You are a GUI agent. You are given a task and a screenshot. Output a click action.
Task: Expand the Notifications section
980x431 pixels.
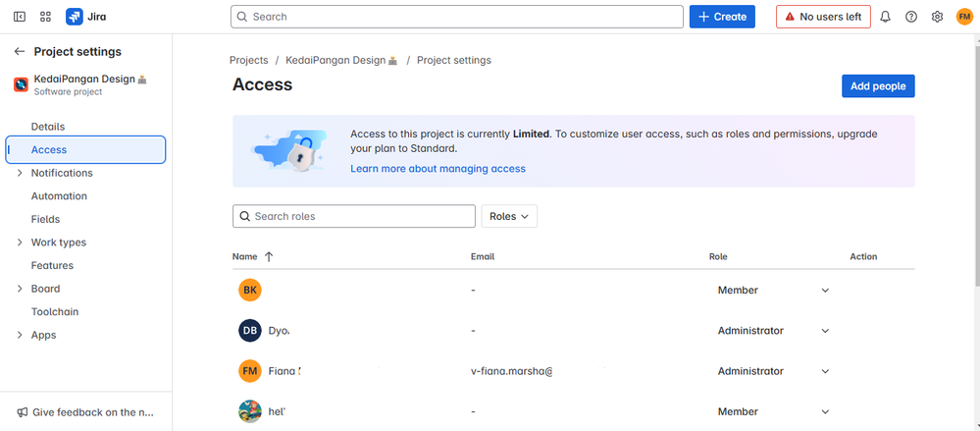[x=20, y=173]
